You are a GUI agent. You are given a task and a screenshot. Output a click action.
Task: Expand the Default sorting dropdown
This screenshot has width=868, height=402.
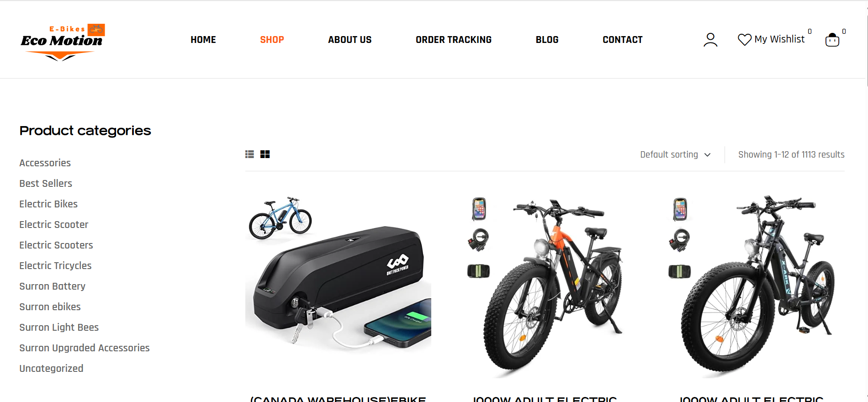(675, 154)
